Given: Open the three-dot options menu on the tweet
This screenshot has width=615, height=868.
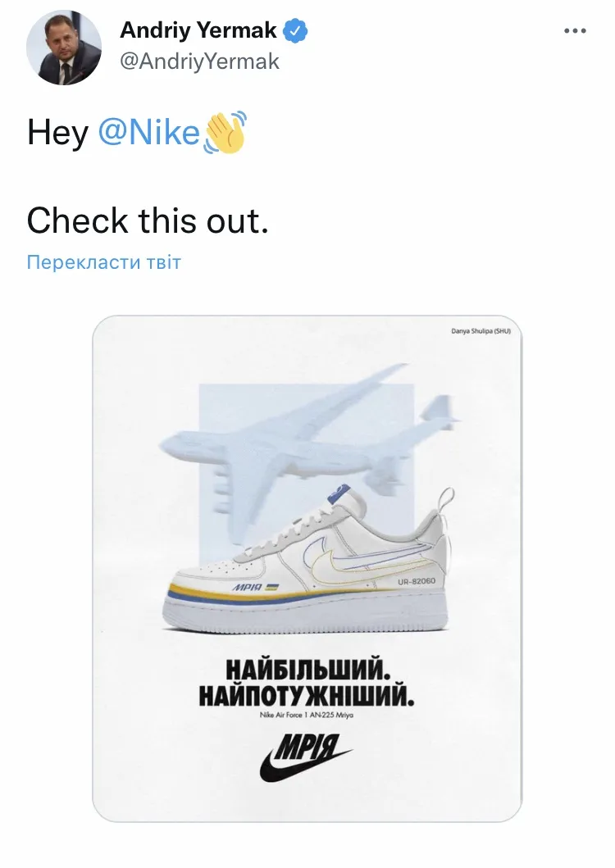Looking at the screenshot, I should (x=574, y=30).
